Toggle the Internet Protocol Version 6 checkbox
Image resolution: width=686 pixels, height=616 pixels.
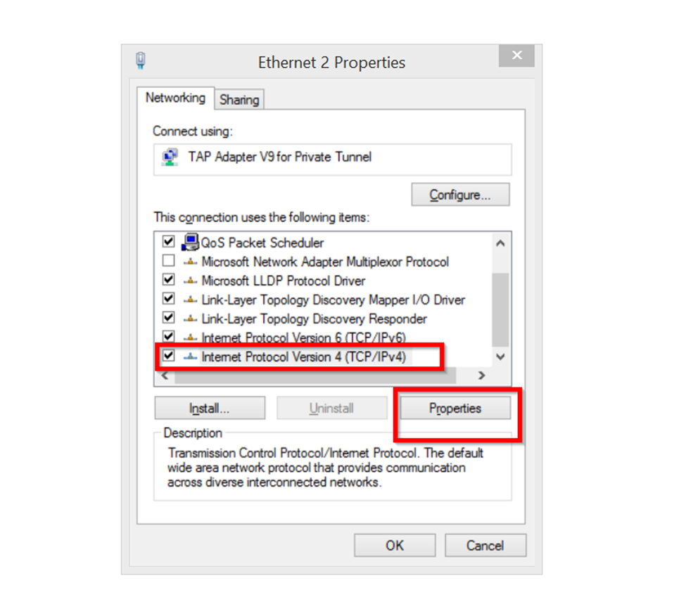168,335
